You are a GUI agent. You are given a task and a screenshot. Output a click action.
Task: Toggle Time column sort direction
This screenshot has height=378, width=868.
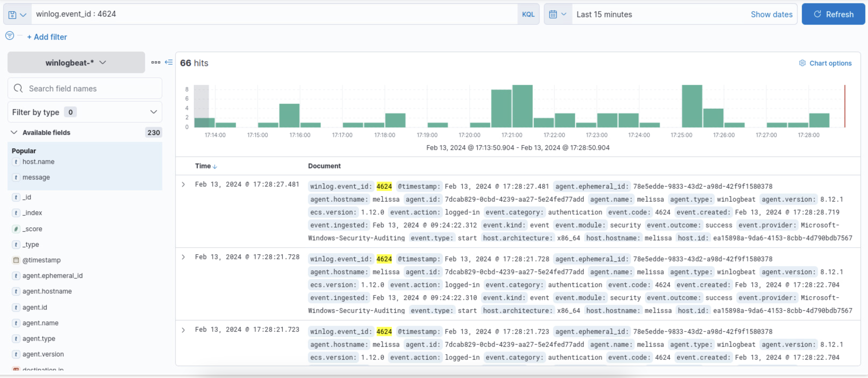point(215,166)
